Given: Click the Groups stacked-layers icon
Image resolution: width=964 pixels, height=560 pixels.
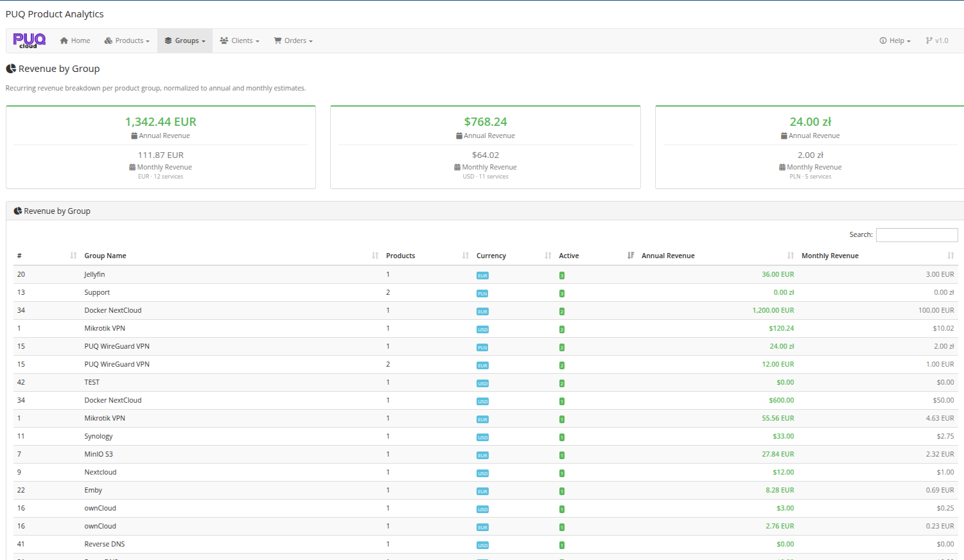Looking at the screenshot, I should tap(168, 40).
